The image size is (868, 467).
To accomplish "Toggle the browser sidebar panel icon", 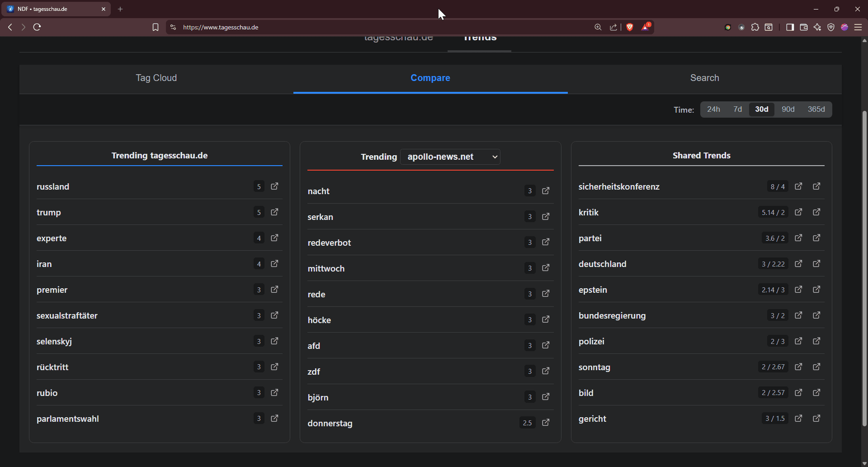I will (x=790, y=27).
